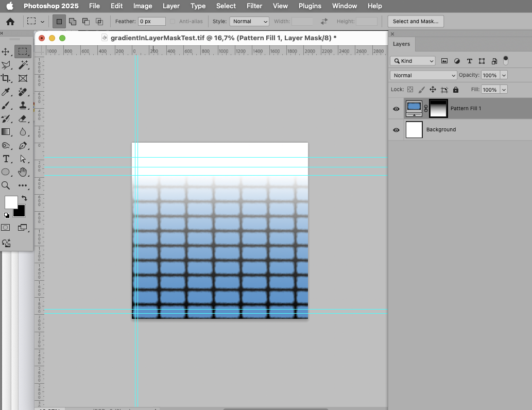This screenshot has width=532, height=410.
Task: Activate the Crop tool
Action: click(6, 78)
